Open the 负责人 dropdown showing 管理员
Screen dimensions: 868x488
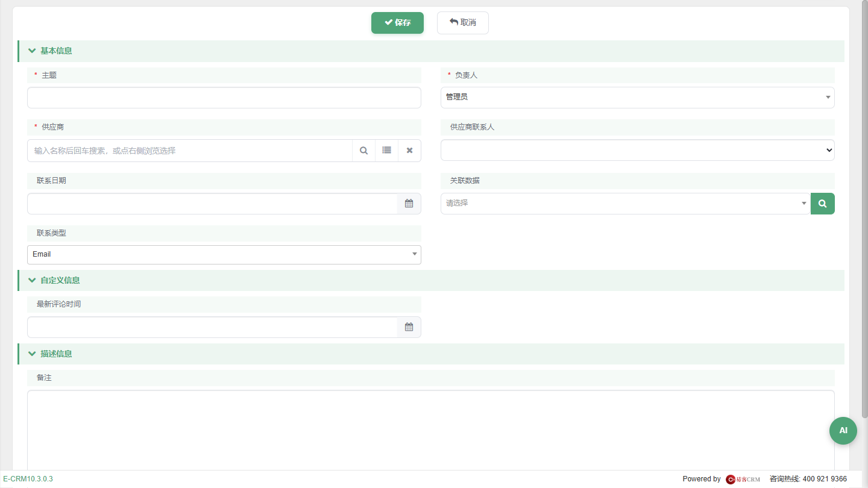tap(637, 97)
